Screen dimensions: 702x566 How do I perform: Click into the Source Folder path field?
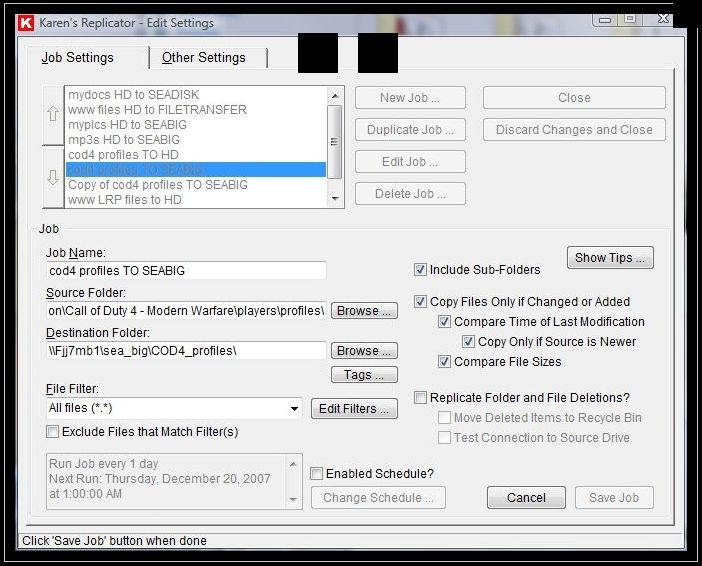(186, 311)
